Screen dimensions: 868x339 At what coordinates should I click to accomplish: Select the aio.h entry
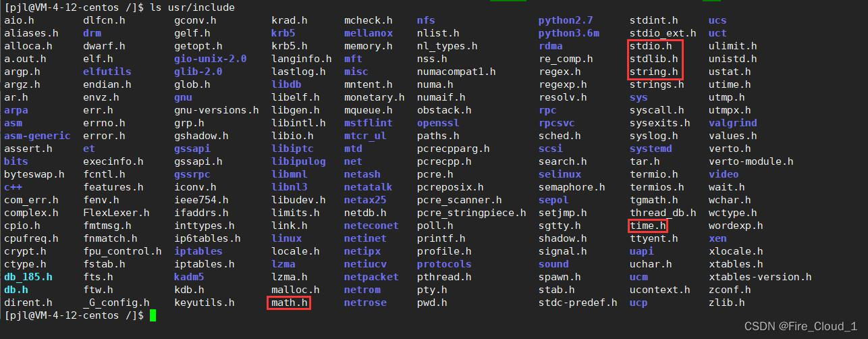20,20
